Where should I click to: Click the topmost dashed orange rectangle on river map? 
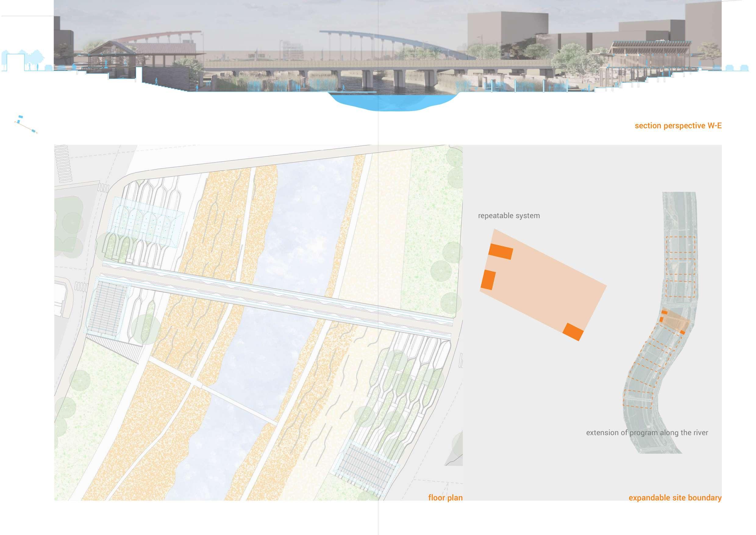click(x=680, y=245)
